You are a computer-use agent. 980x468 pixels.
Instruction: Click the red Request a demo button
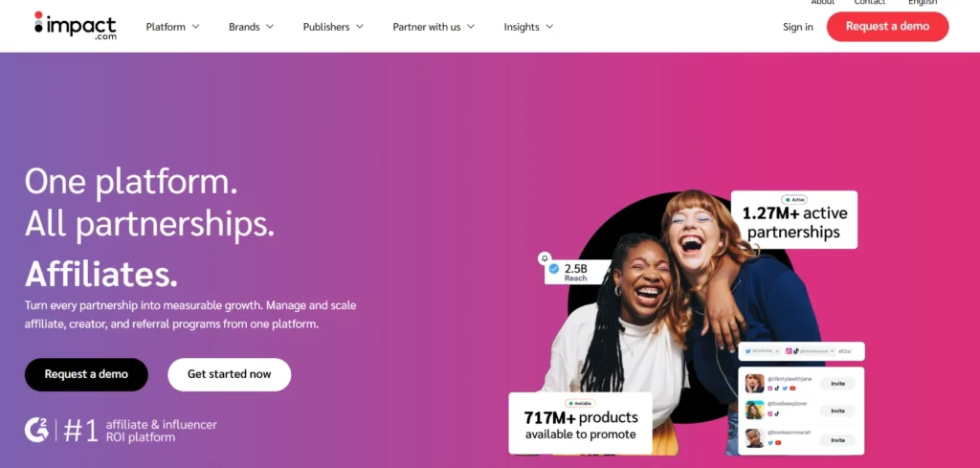pos(887,26)
